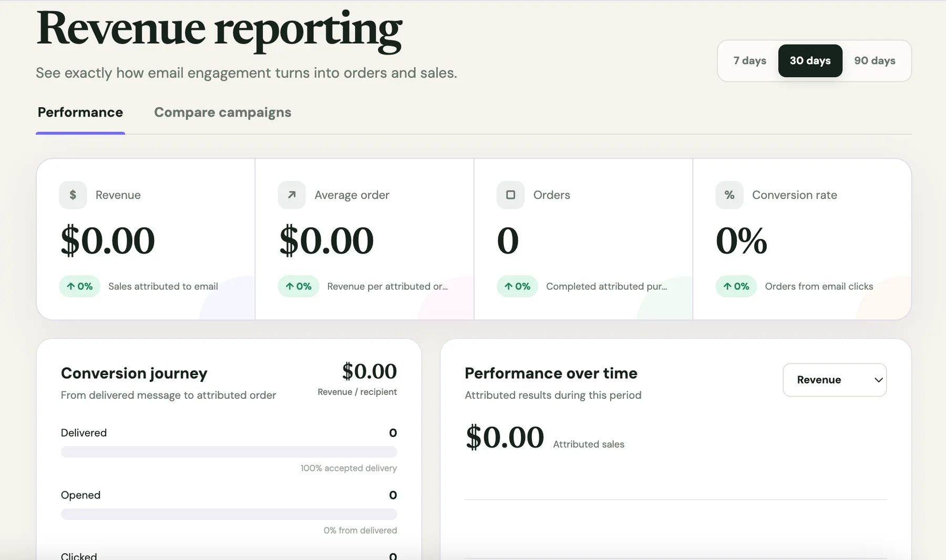The width and height of the screenshot is (946, 560).
Task: Click the $0.00 Attributed sales amount
Action: [505, 437]
